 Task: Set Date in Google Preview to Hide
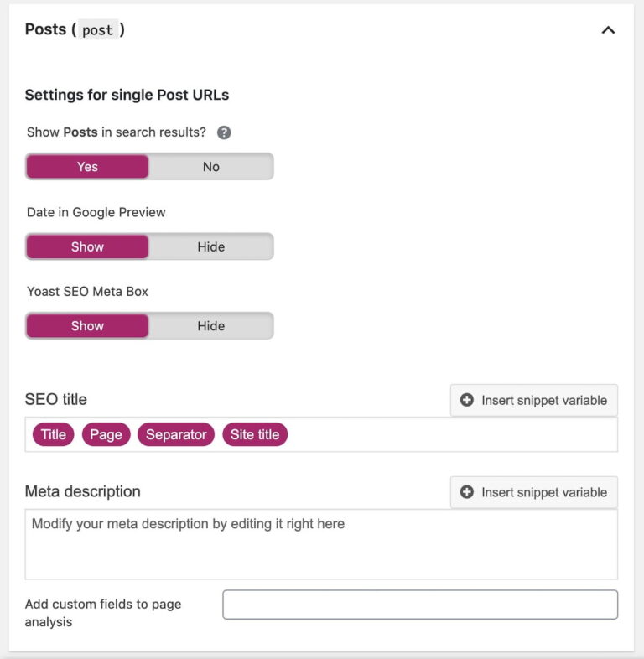[x=211, y=246]
